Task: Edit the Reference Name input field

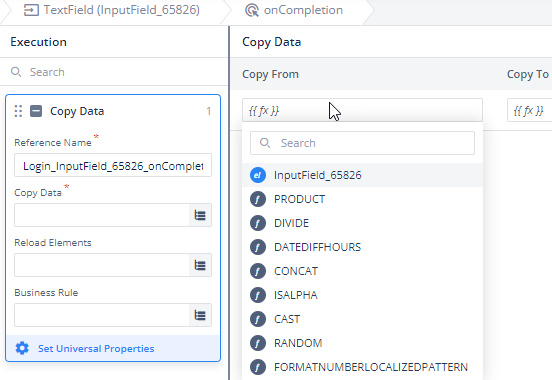Action: click(113, 165)
